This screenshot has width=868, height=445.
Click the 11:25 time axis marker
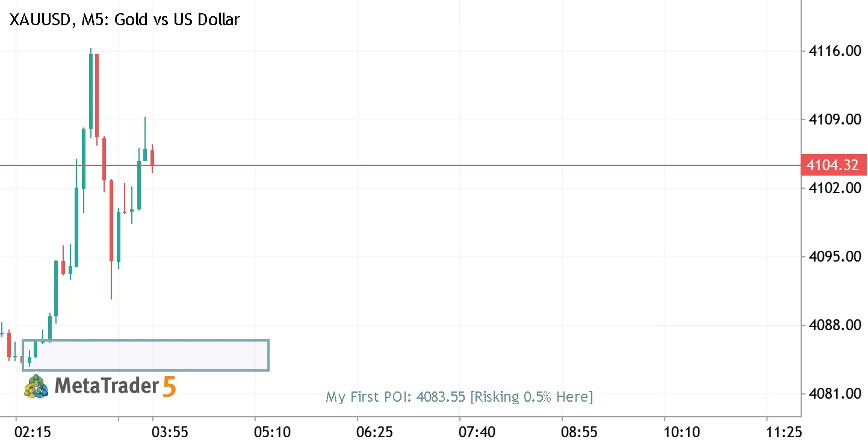[x=784, y=432]
